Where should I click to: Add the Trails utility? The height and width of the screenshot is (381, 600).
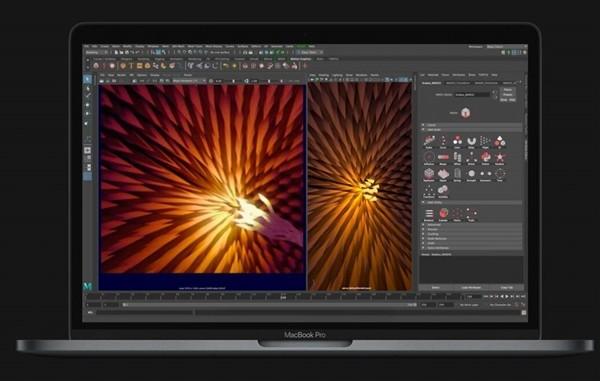click(471, 214)
